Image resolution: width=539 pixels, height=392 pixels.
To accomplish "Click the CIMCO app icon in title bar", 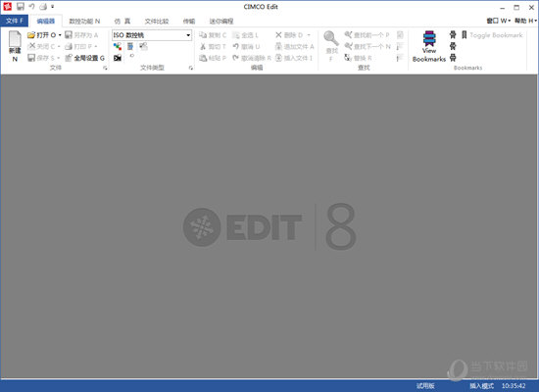I will (7, 6).
